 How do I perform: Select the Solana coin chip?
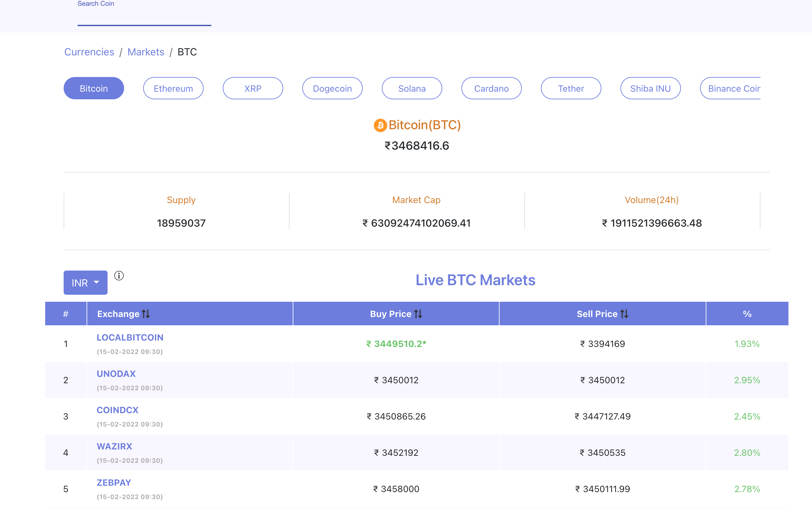[x=412, y=88]
